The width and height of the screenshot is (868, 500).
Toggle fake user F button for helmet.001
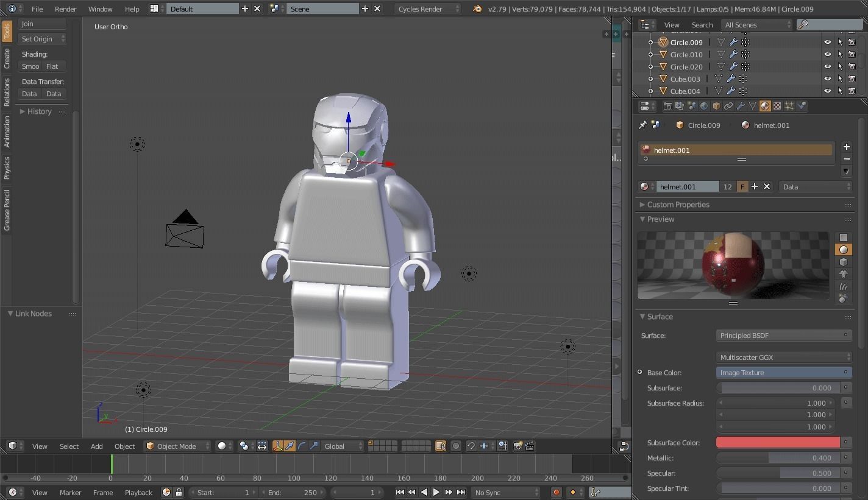742,187
